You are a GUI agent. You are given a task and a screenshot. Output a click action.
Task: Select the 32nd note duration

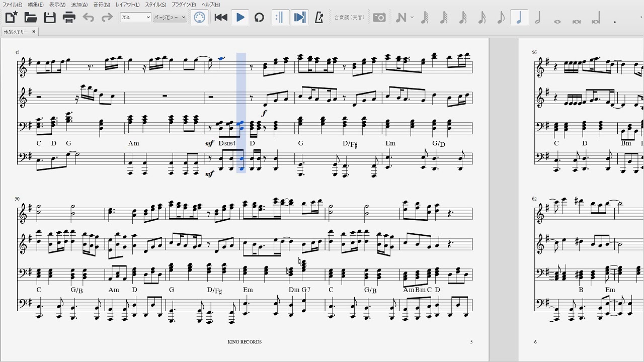click(x=444, y=18)
